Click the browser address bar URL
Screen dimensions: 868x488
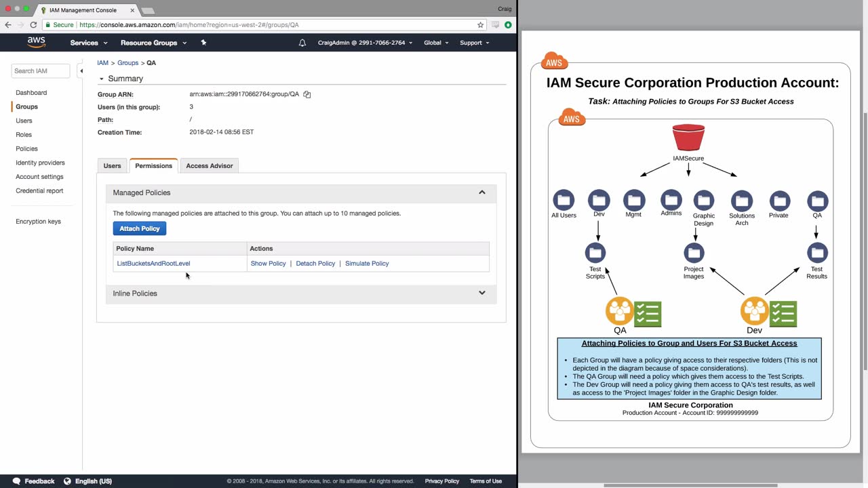click(x=189, y=25)
